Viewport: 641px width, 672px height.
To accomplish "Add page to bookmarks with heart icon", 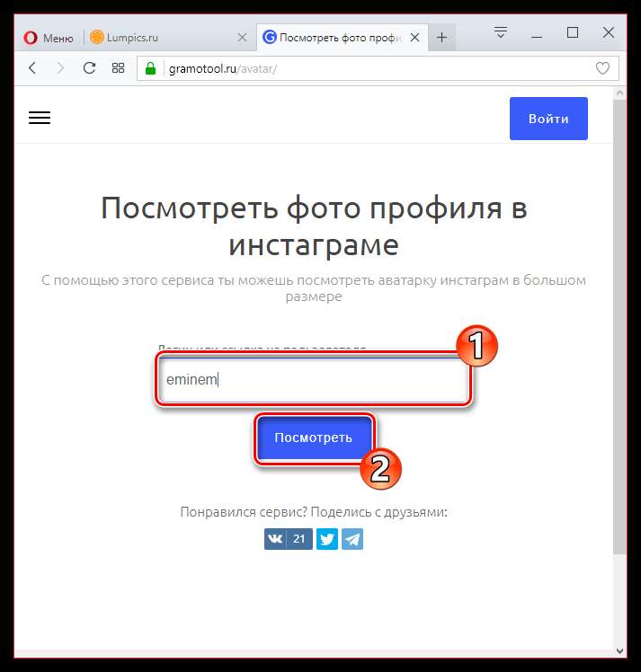I will (602, 68).
